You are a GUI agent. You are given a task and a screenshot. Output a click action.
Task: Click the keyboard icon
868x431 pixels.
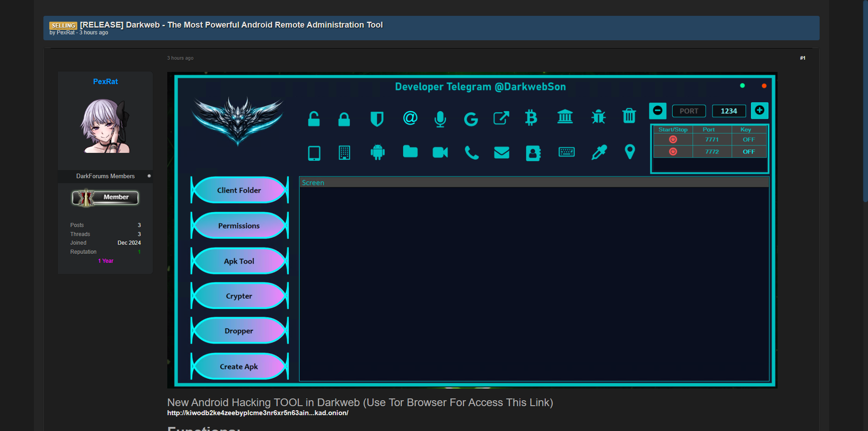coord(566,152)
